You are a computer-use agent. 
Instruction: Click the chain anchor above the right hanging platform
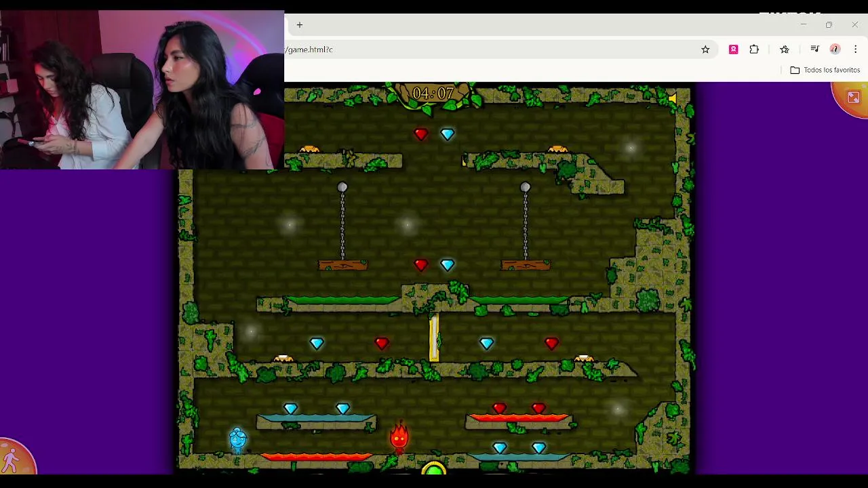(x=525, y=187)
